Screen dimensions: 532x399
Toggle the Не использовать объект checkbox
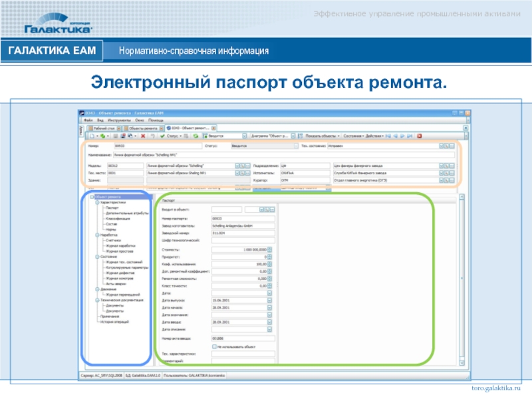(x=214, y=346)
